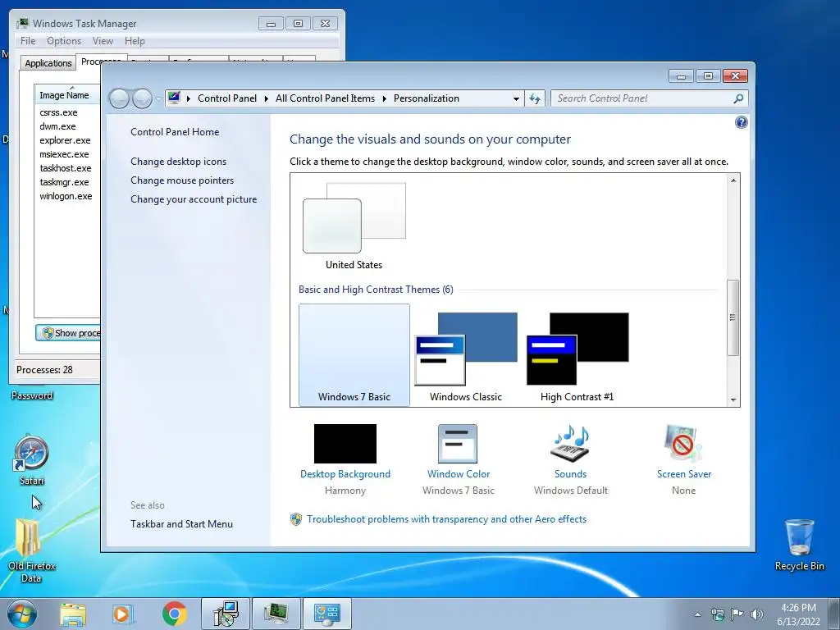Click the volume speaker tray icon
The image size is (840, 630).
(x=757, y=614)
